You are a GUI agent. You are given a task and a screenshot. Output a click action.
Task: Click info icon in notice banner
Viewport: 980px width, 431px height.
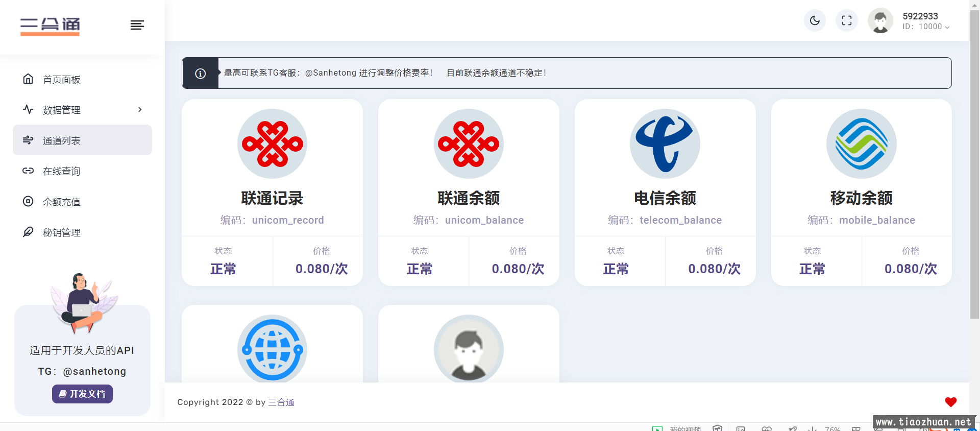[x=201, y=74]
